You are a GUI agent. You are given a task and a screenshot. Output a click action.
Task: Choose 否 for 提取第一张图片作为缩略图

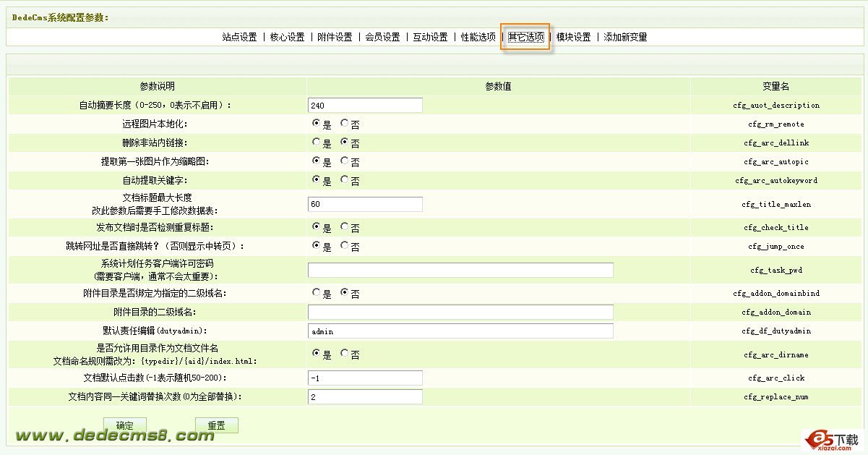tap(345, 161)
